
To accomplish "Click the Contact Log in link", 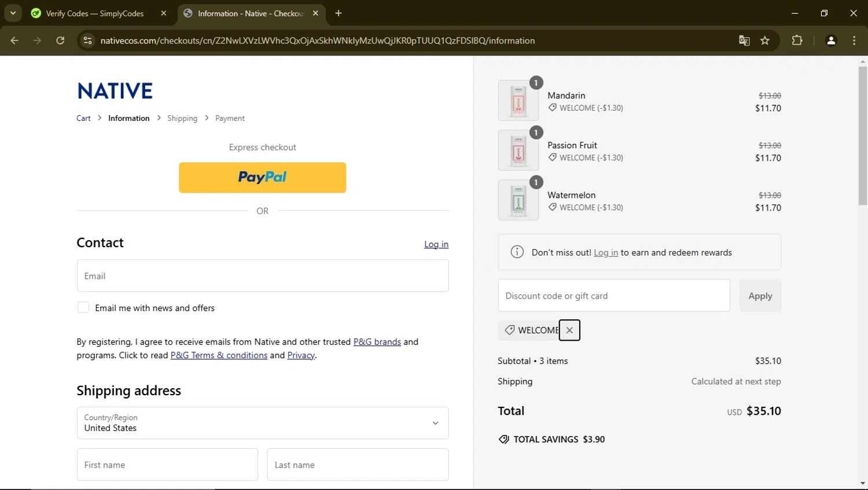I will point(436,244).
